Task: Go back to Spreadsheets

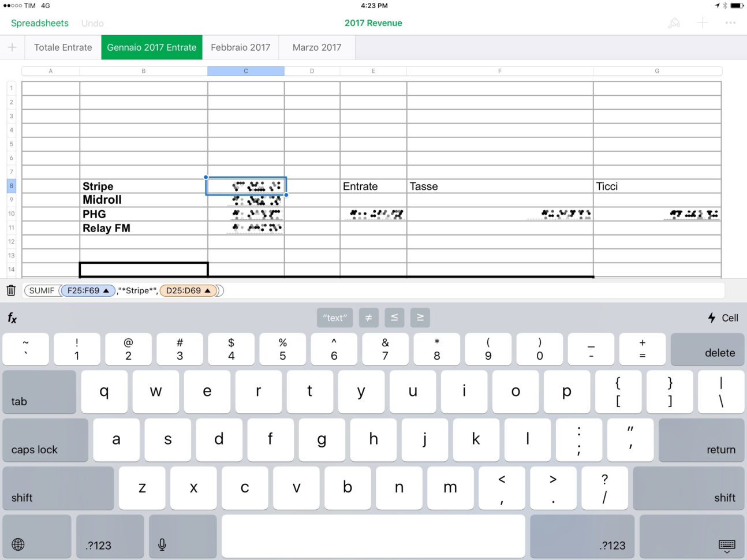Action: click(x=39, y=23)
